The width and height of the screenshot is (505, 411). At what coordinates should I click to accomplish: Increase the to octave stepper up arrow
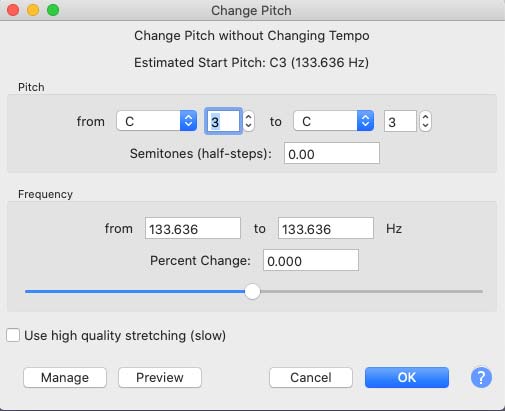(425, 117)
